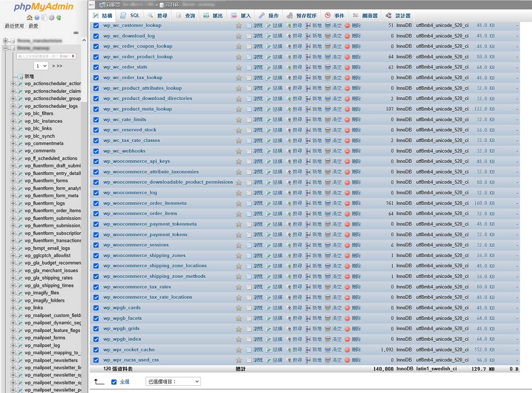The image size is (532, 393).
Task: Open the page number dropdown in sidebar
Action: (x=41, y=66)
